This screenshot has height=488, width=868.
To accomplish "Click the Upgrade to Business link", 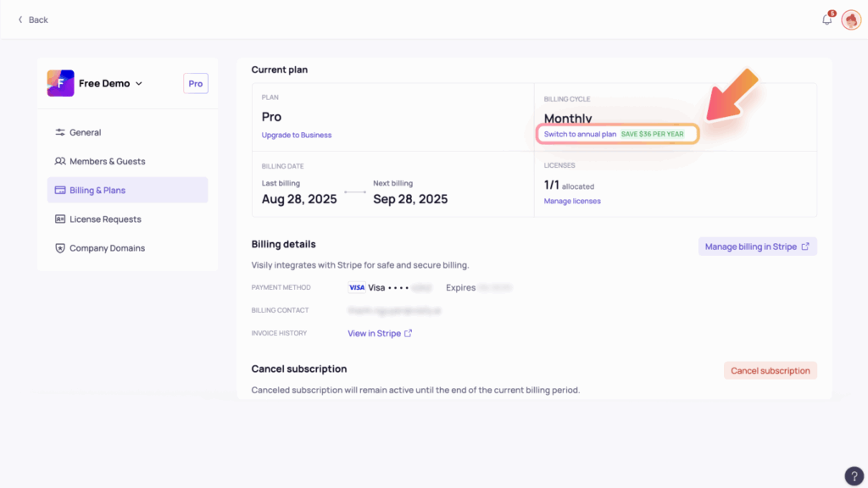I will coord(297,135).
